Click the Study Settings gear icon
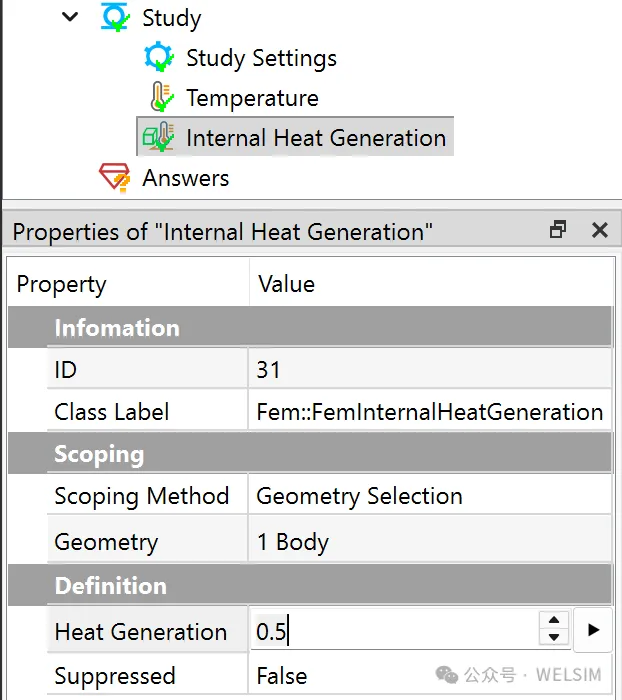622x700 pixels. (160, 58)
